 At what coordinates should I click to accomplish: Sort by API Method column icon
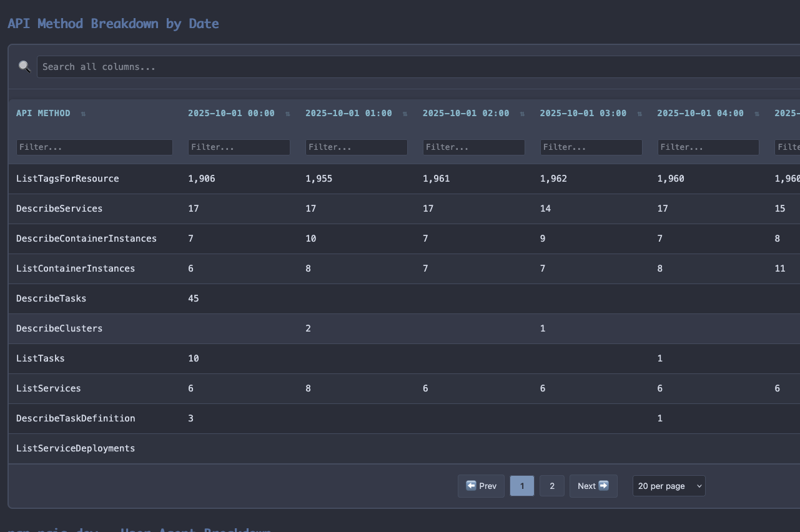[83, 114]
